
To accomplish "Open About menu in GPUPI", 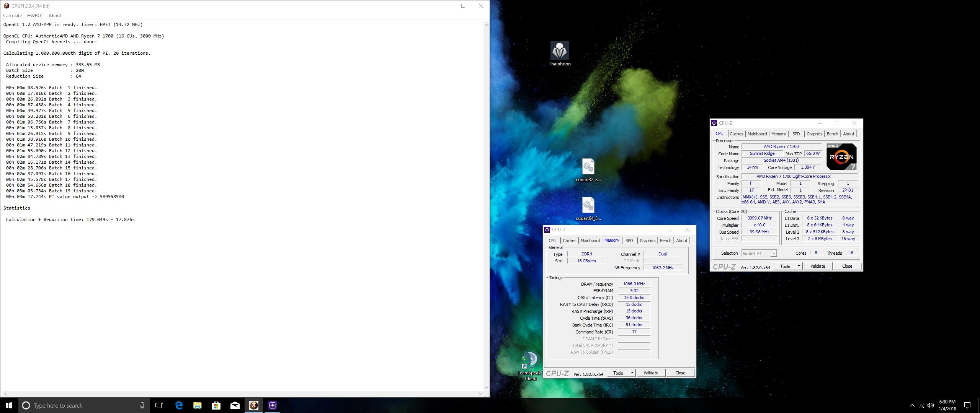I will [x=55, y=16].
